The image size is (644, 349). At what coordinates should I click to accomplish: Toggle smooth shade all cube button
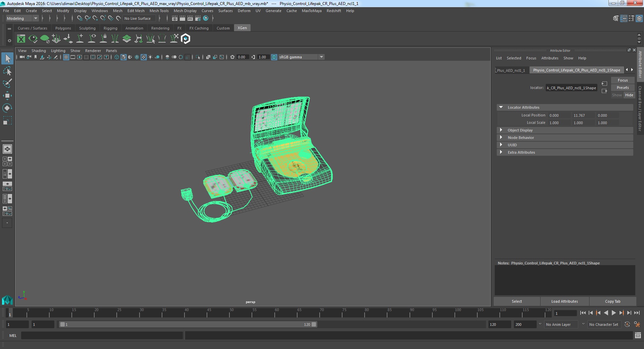point(123,57)
